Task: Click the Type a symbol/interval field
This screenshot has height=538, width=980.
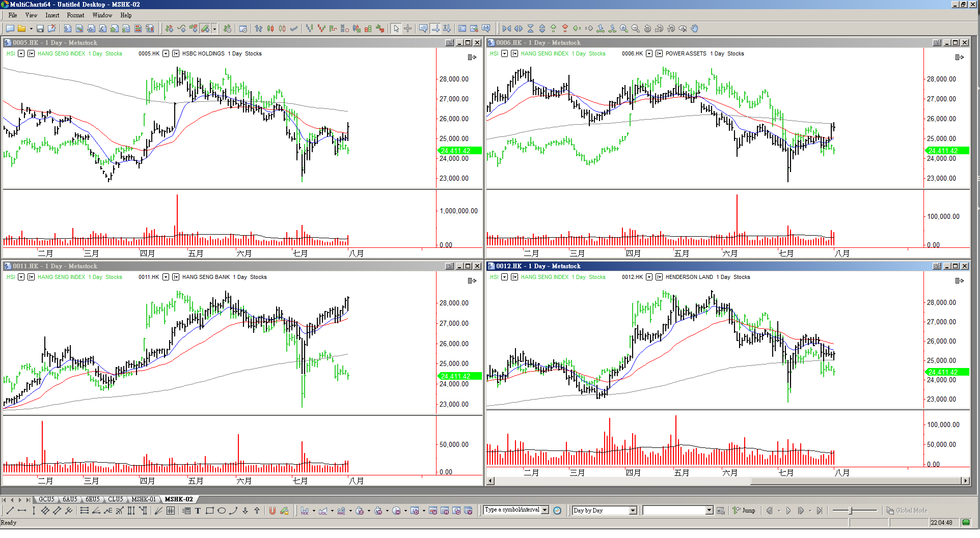Action: pos(511,510)
